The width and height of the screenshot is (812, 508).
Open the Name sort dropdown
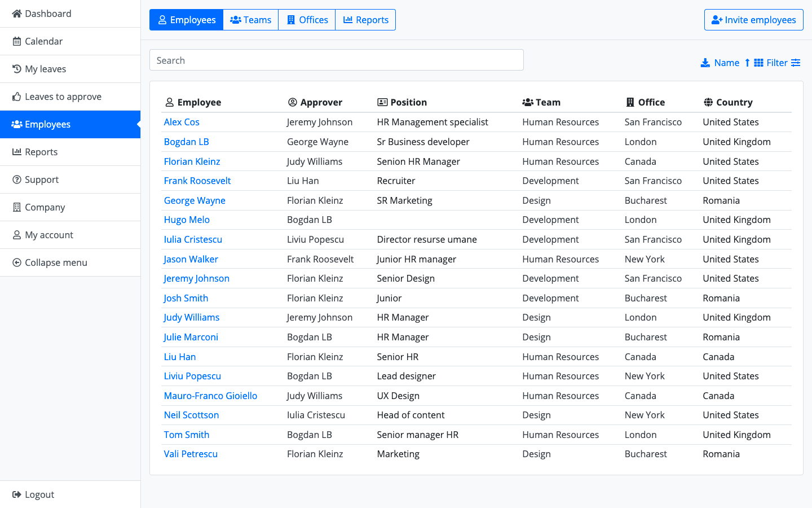pyautogui.click(x=726, y=63)
